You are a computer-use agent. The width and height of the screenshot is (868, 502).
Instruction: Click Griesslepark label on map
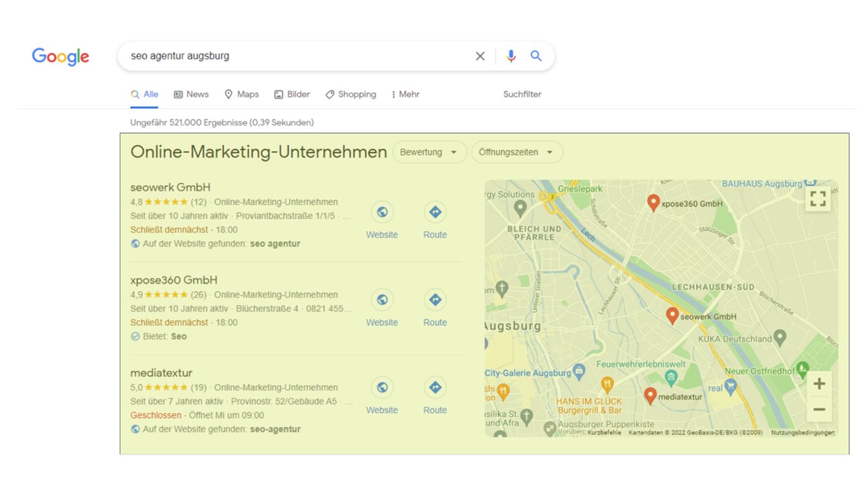coord(580,189)
